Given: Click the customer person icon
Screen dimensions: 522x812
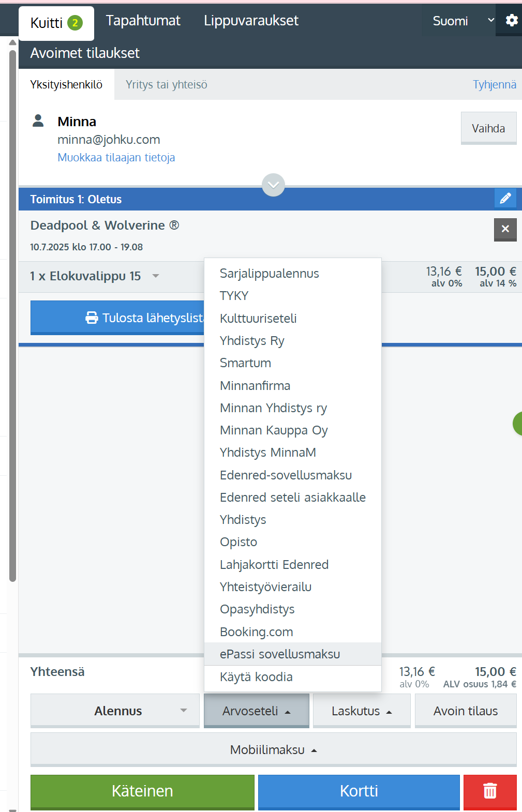Looking at the screenshot, I should pos(38,121).
